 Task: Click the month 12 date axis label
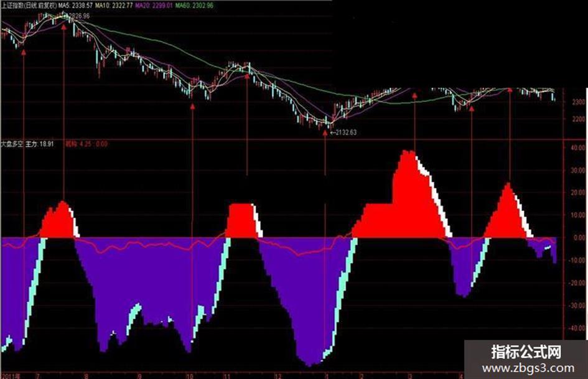tap(278, 376)
